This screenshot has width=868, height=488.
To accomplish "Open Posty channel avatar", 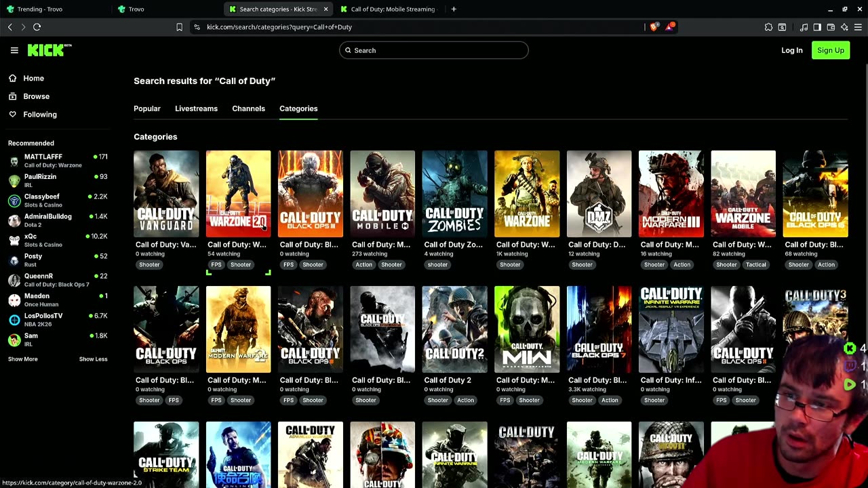I will pyautogui.click(x=14, y=260).
